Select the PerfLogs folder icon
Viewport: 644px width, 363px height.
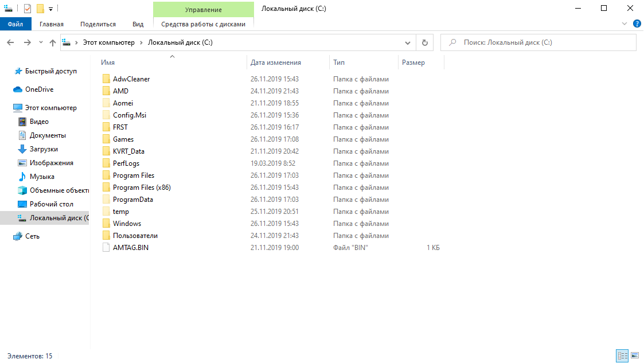coord(106,163)
